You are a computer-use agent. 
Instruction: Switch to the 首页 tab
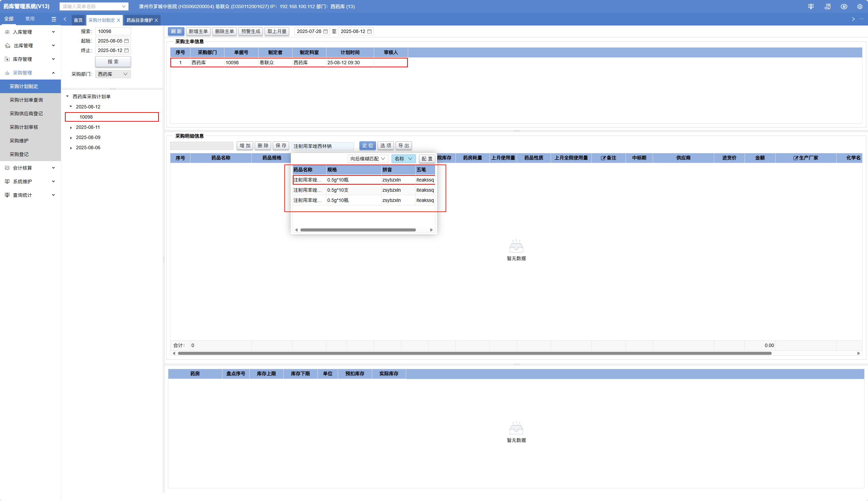(x=78, y=20)
